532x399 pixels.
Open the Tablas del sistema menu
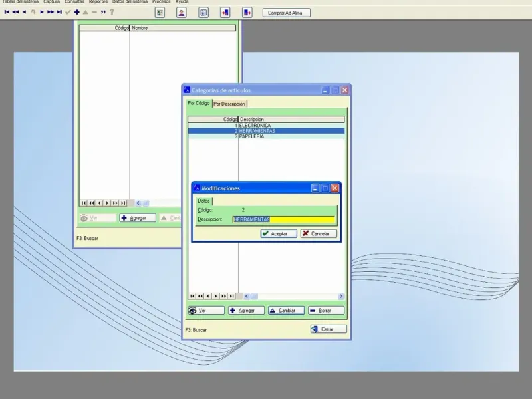pyautogui.click(x=21, y=2)
